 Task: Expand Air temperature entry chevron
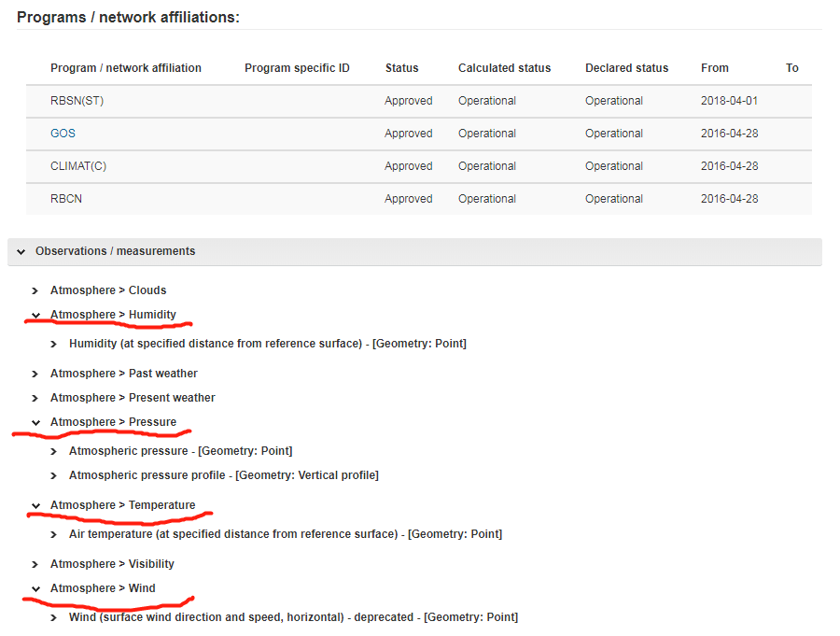[x=53, y=534]
